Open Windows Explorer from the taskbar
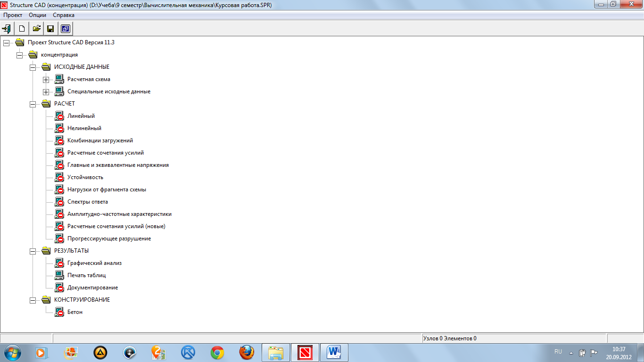The image size is (644, 362). (x=276, y=352)
